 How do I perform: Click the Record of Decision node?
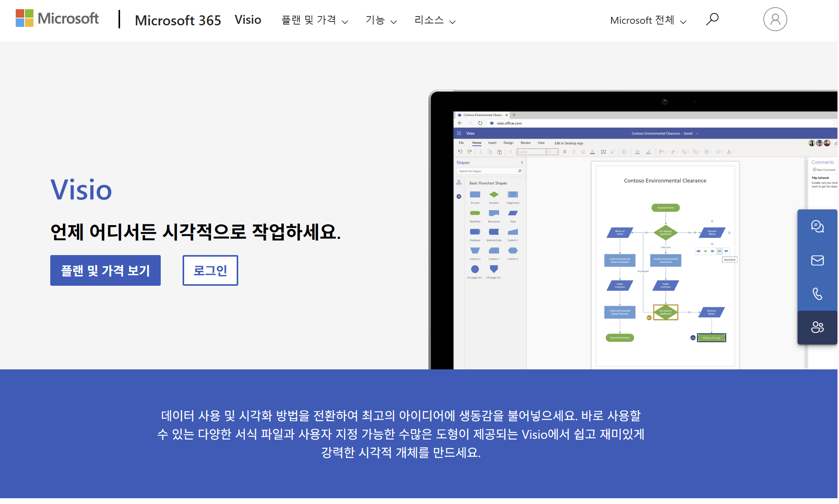pos(620,338)
